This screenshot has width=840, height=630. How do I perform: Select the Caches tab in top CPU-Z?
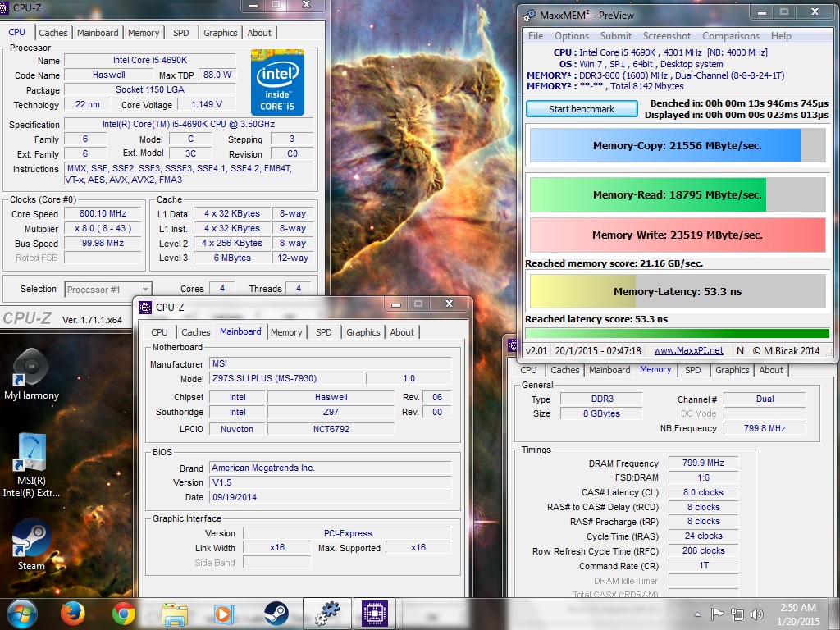click(53, 33)
